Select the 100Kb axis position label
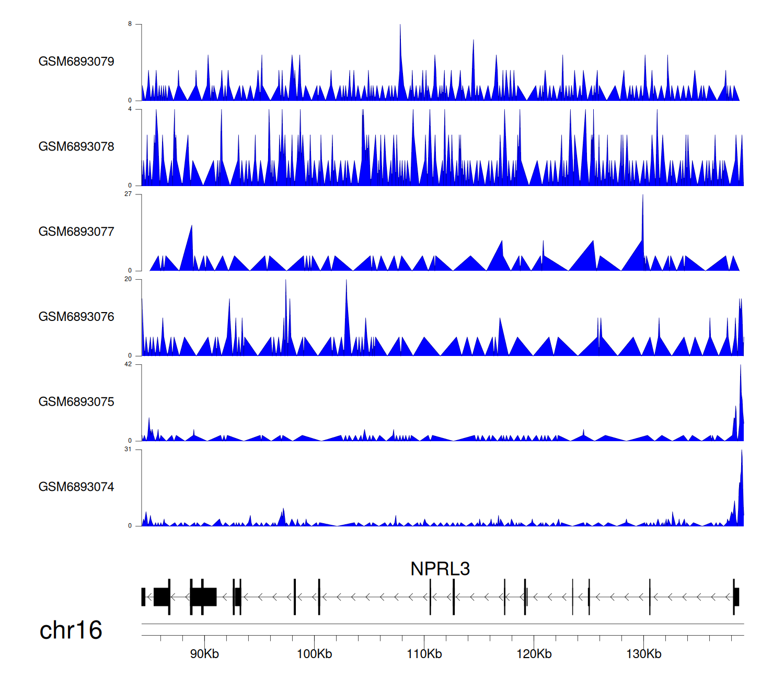This screenshot has width=784, height=690. (314, 654)
